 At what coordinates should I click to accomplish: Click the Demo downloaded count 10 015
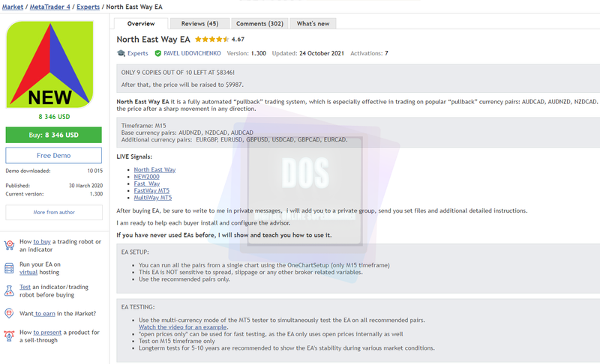tap(95, 171)
